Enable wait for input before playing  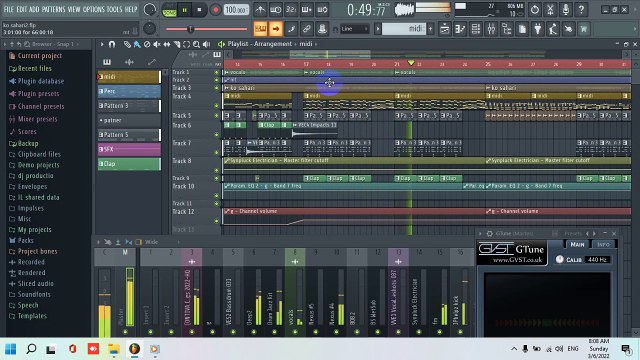click(276, 9)
